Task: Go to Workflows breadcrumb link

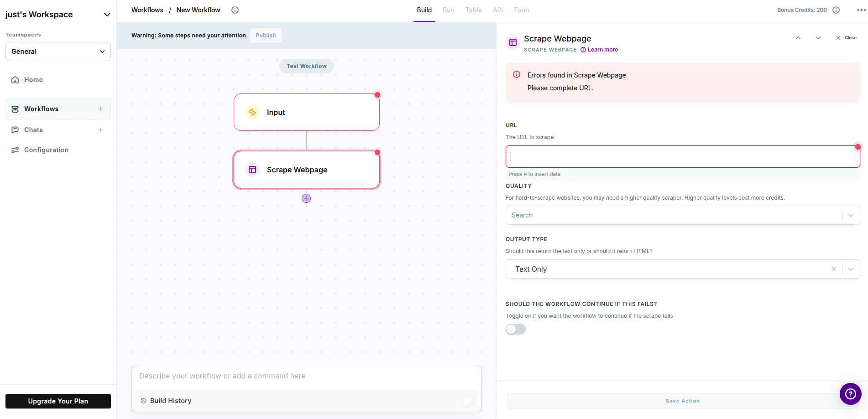Action: click(147, 10)
